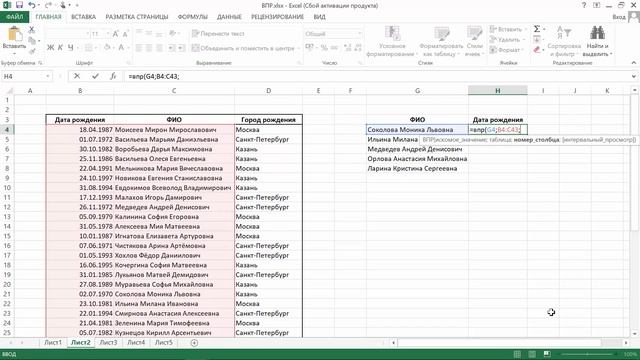Toggle Перенести текст wrap text
The height and width of the screenshot is (360, 640).
(x=218, y=33)
